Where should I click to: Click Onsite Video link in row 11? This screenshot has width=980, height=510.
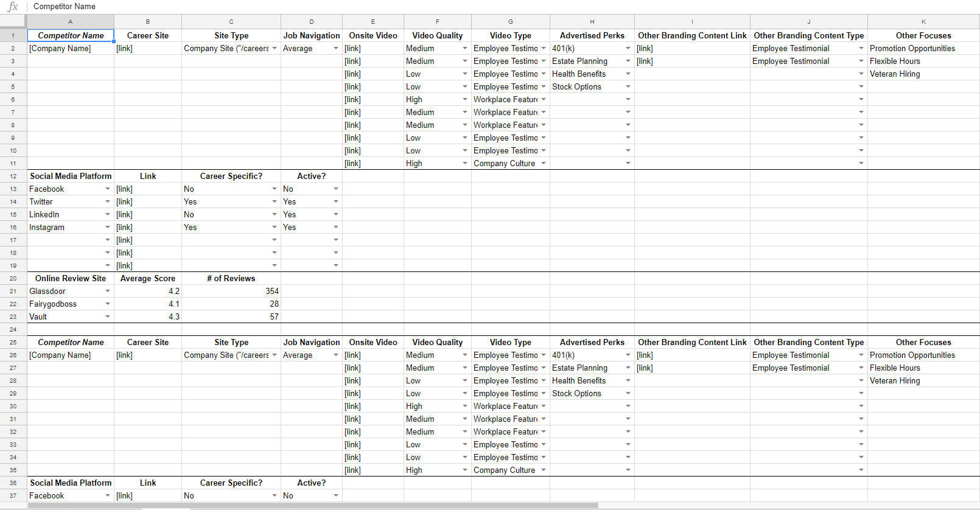click(x=352, y=164)
